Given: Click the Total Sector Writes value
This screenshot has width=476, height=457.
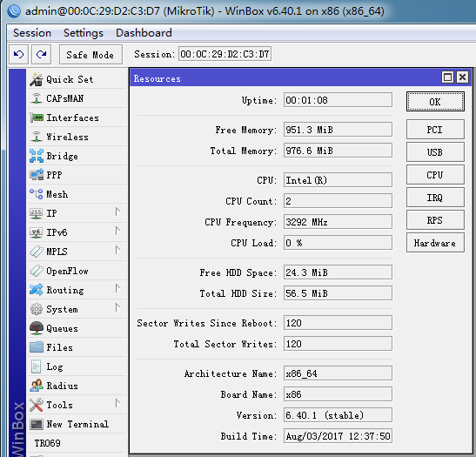Looking at the screenshot, I should pyautogui.click(x=338, y=344).
